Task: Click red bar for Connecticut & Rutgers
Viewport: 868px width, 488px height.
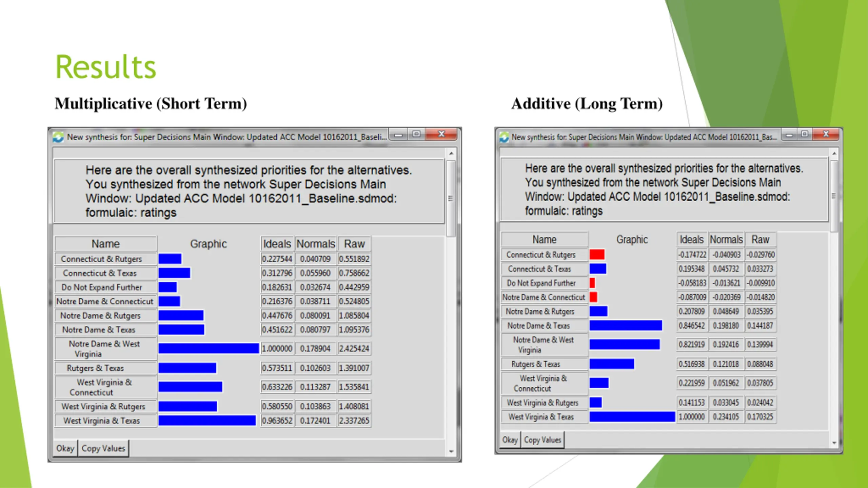Action: (597, 255)
